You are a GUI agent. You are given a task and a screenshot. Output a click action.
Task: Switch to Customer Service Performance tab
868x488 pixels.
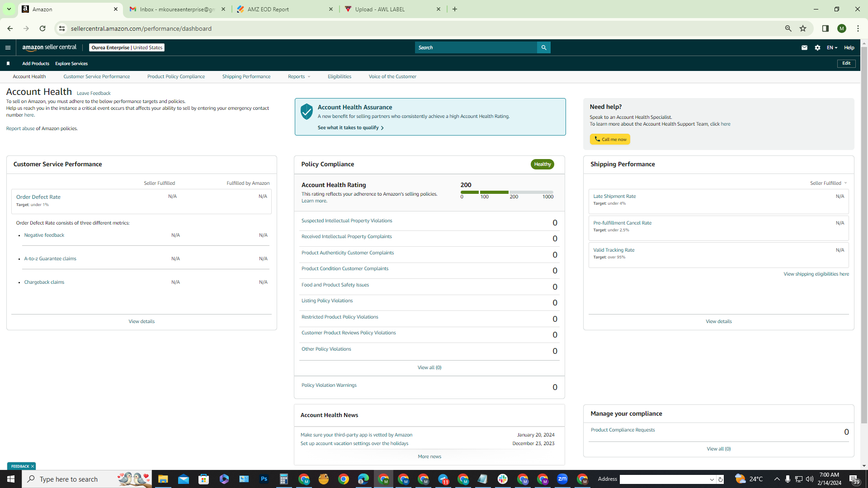tap(97, 77)
